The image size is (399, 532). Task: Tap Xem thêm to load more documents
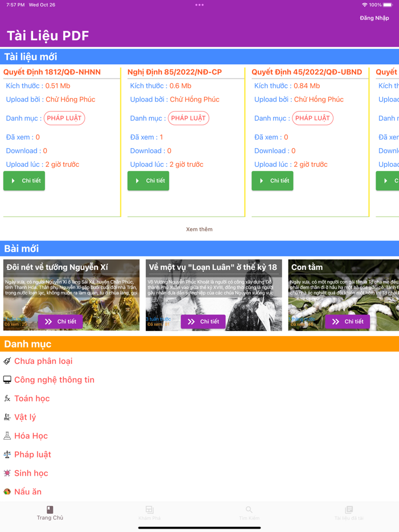coord(199,230)
